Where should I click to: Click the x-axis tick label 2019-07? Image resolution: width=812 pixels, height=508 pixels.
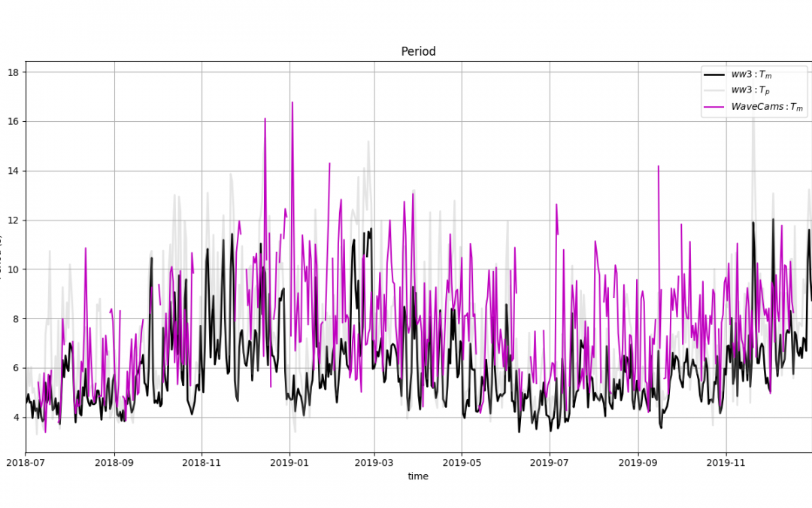550,462
